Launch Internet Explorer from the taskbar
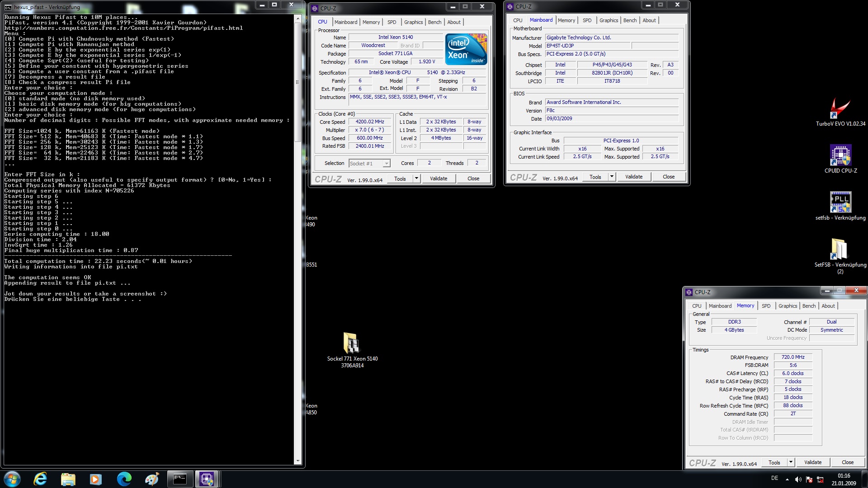The width and height of the screenshot is (868, 488). [x=40, y=479]
